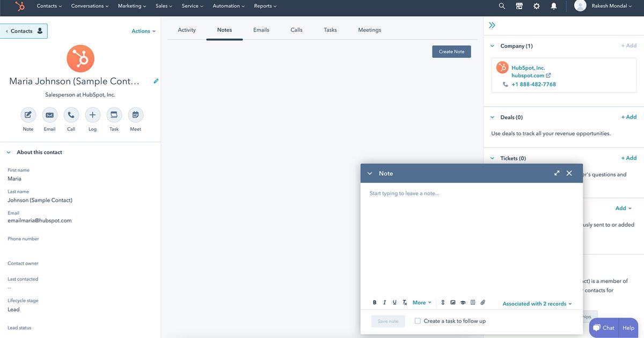
Task: Open the Rakesh Mondal account menu
Action: (611, 6)
